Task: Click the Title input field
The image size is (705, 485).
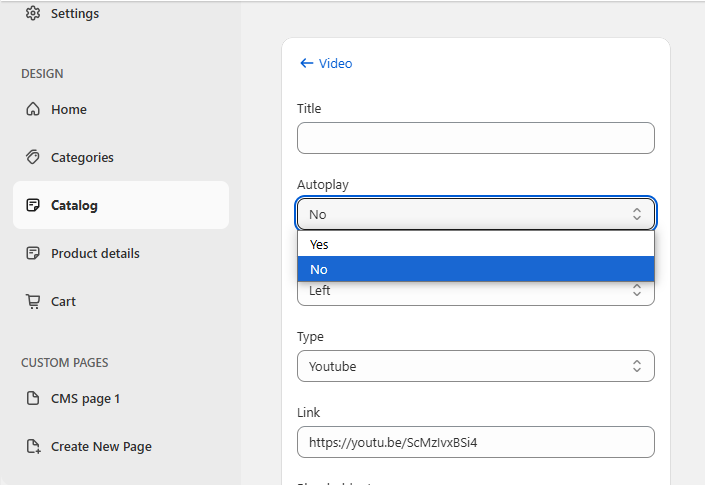Action: (x=476, y=138)
